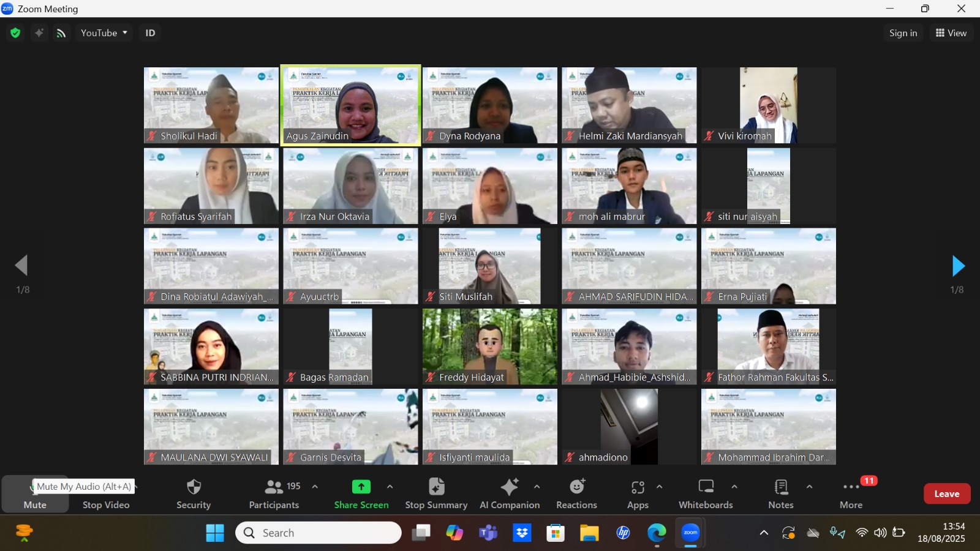Screen dimensions: 980x551
Task: Open the Notes panel
Action: [781, 494]
